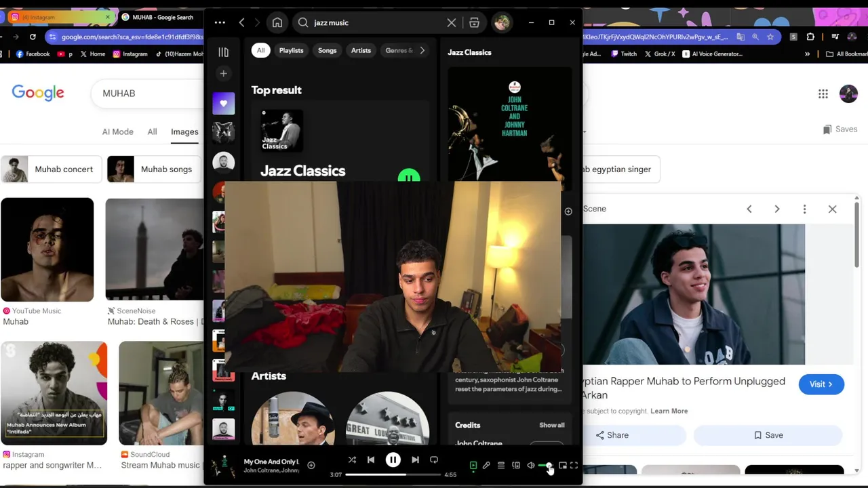Select the Artists filter chip

click(361, 50)
